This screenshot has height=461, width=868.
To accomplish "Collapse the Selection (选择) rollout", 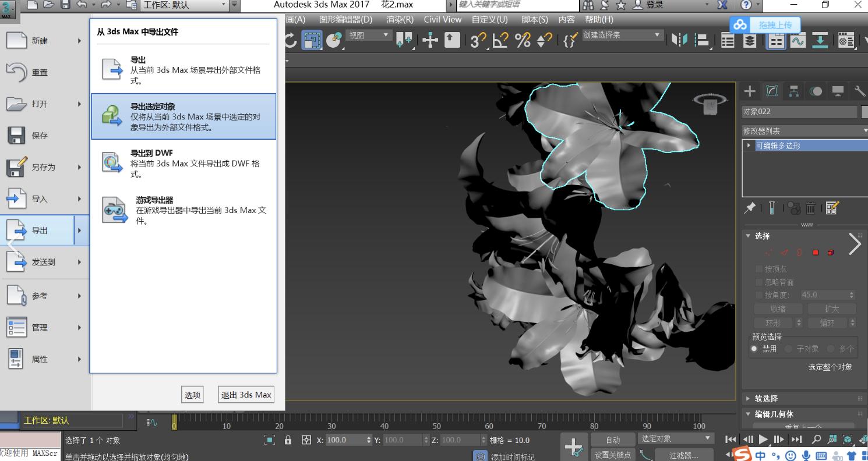I will pos(749,236).
